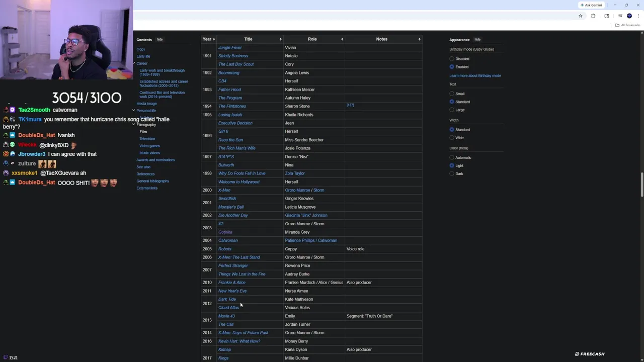Open the Jungle Fever link
The height and width of the screenshot is (362, 644).
tap(230, 48)
